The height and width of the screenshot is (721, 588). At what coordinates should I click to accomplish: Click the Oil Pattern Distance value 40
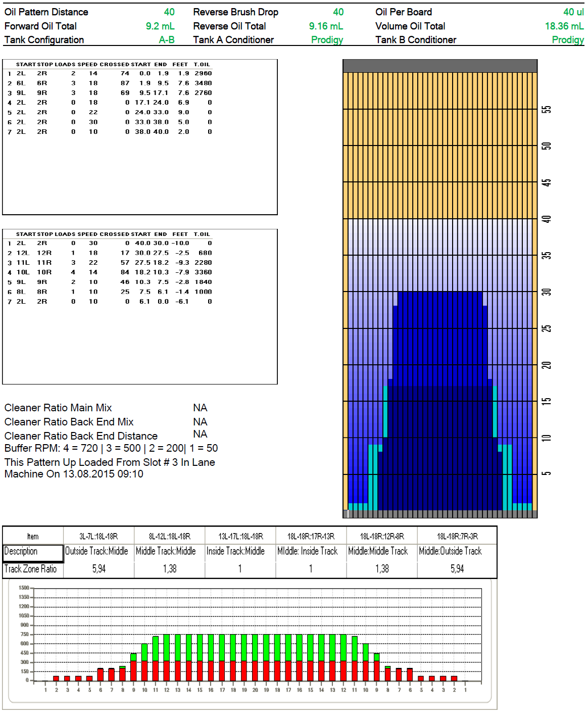[x=169, y=12]
